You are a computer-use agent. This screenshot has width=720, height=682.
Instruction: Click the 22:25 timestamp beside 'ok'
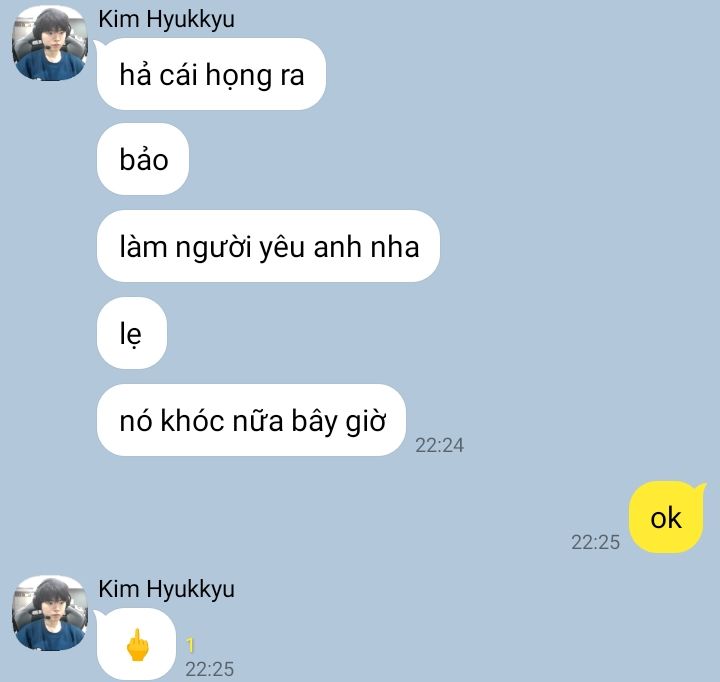coord(596,542)
